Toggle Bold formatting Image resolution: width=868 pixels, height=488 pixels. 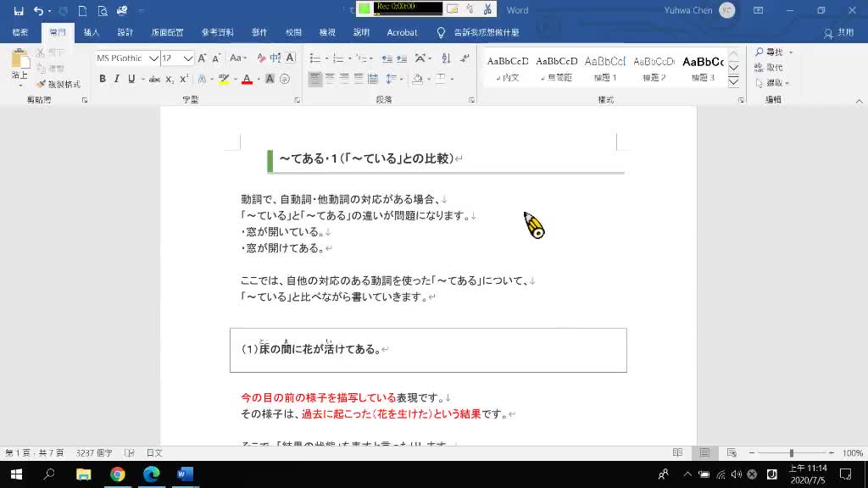(103, 79)
